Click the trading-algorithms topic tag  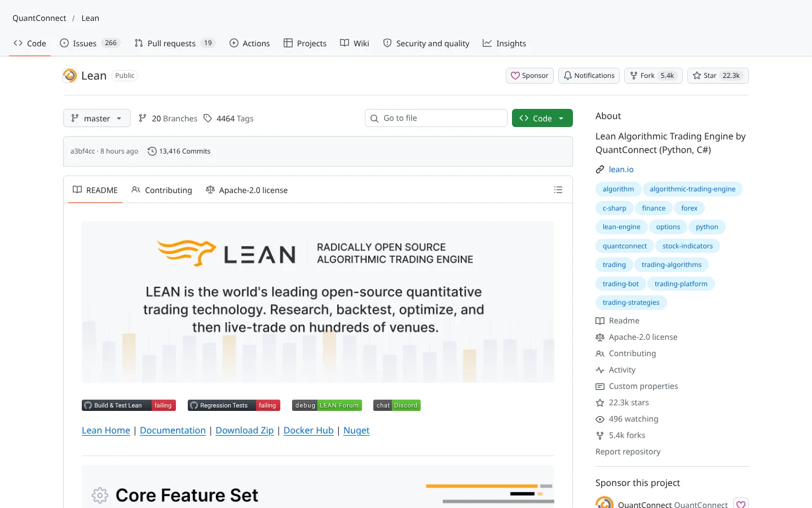[x=672, y=265]
